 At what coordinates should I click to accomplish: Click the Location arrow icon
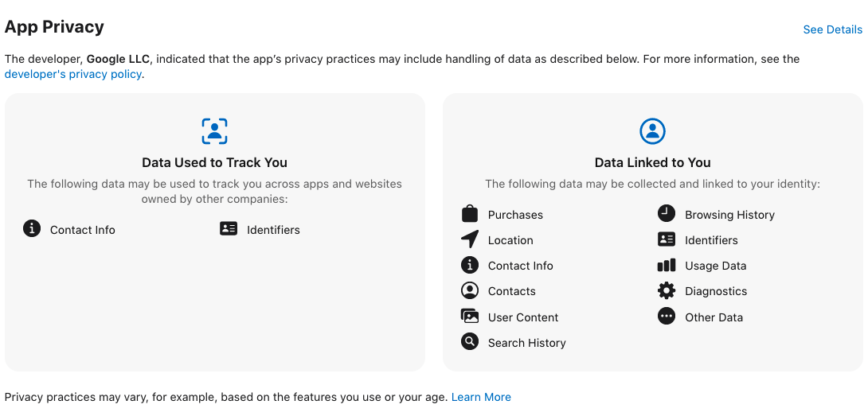tap(469, 239)
